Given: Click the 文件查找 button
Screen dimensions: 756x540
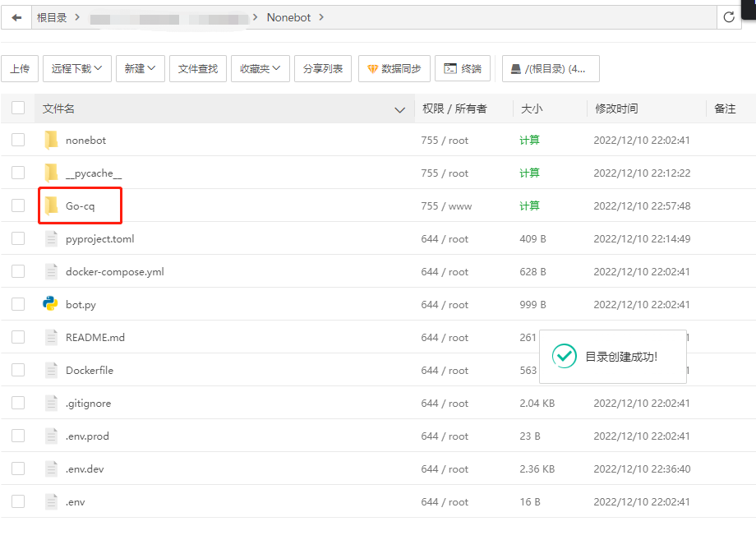Looking at the screenshot, I should [198, 68].
